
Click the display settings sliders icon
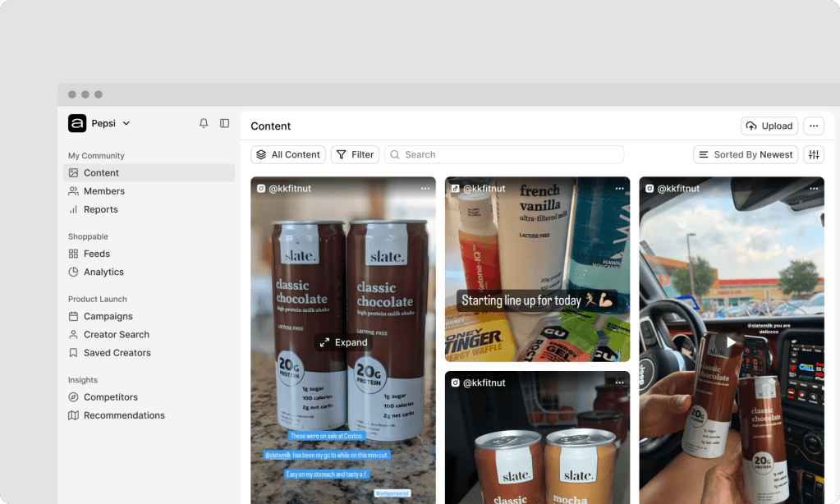[x=813, y=154]
